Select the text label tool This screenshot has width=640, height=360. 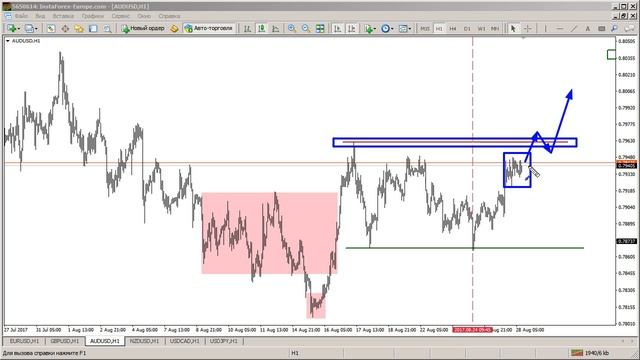tap(601, 28)
